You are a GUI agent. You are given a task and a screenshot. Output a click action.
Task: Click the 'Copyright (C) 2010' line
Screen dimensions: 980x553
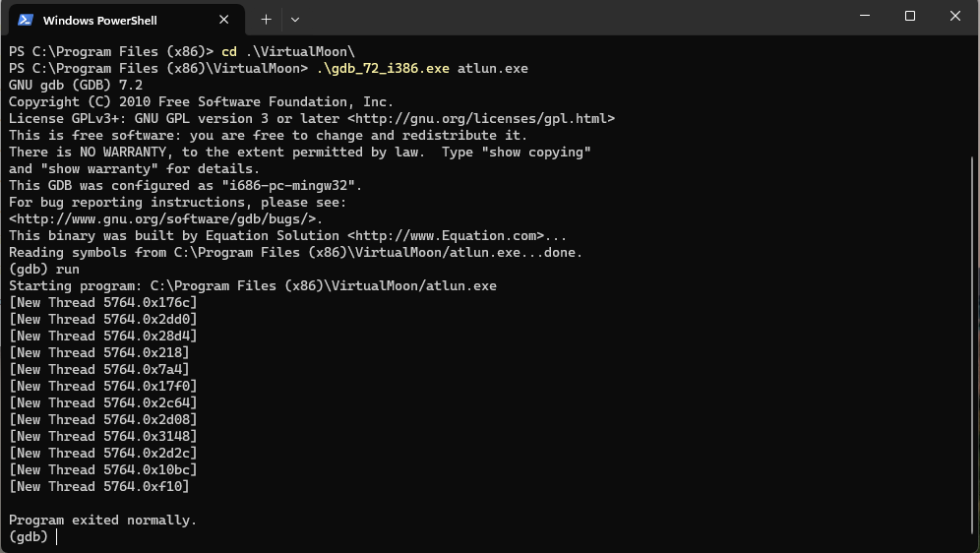[202, 102]
